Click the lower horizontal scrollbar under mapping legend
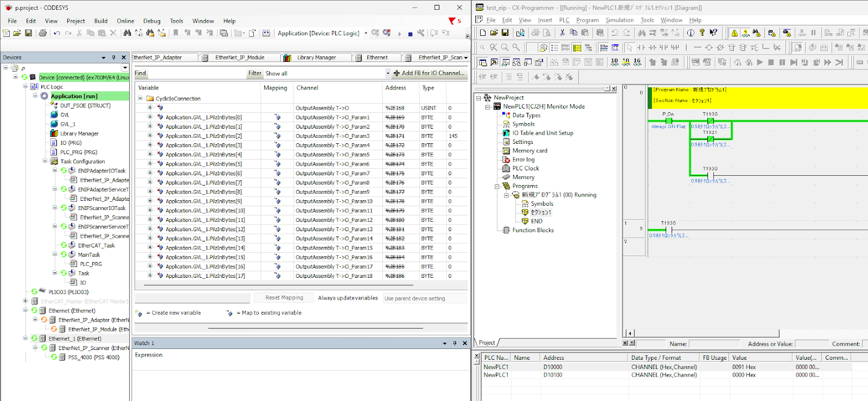The image size is (868, 401). tap(315, 328)
